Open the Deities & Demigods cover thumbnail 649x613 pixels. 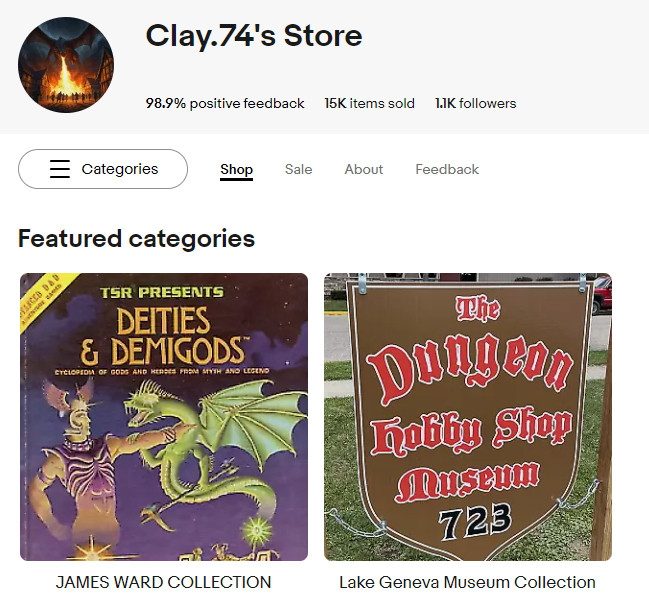164,417
